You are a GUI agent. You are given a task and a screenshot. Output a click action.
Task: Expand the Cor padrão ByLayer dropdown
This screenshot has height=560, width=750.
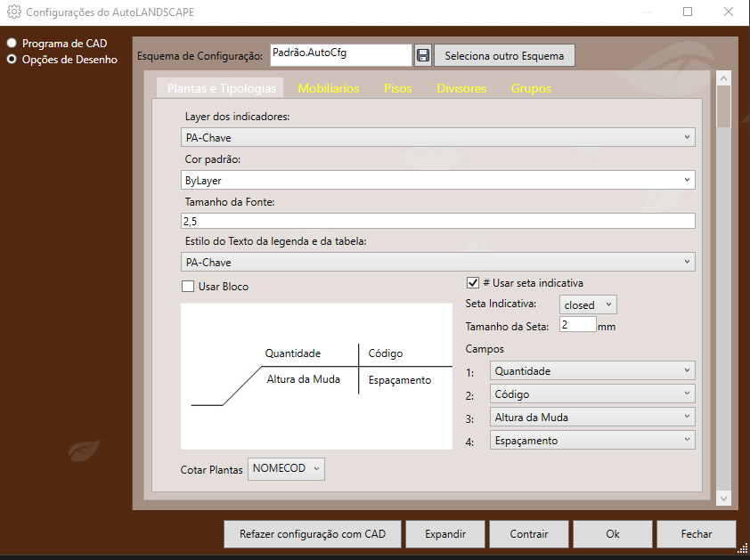pos(437,180)
